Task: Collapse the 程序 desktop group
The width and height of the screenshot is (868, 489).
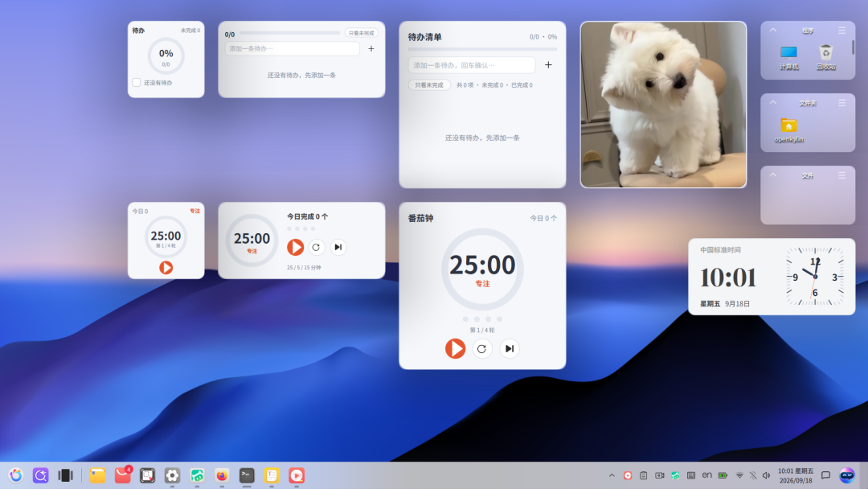Action: pyautogui.click(x=773, y=30)
